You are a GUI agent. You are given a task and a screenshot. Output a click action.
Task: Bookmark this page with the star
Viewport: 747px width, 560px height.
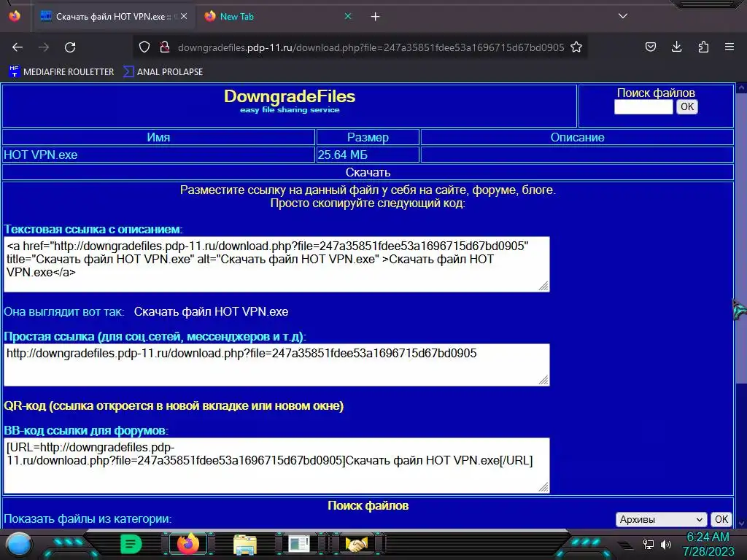pyautogui.click(x=576, y=47)
